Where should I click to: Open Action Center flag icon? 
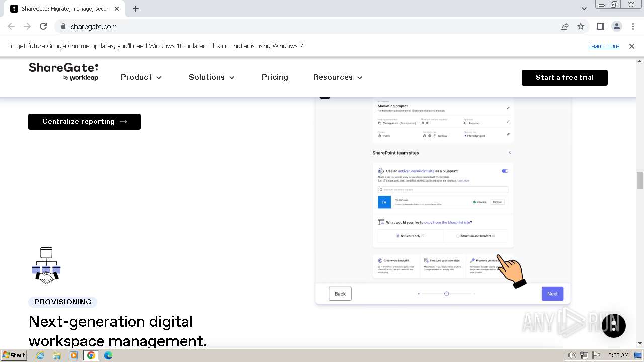tap(596, 355)
